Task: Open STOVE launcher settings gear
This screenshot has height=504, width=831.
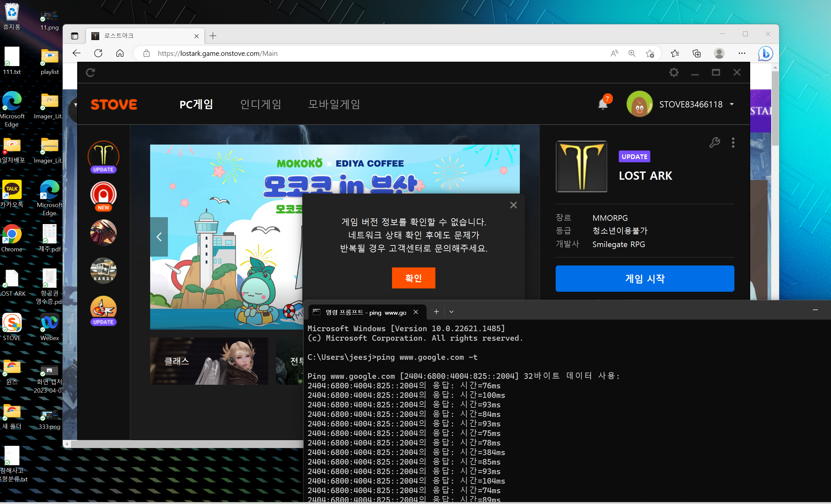Action: 674,73
